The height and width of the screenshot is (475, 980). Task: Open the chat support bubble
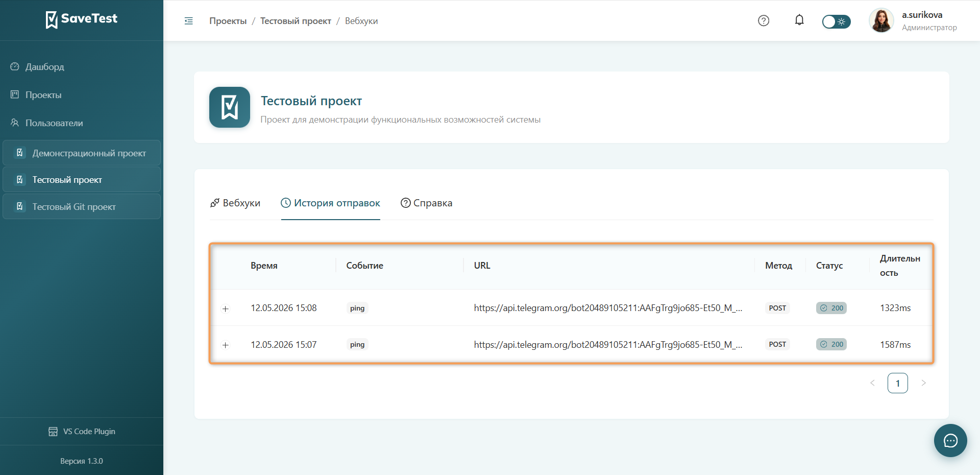[950, 440]
